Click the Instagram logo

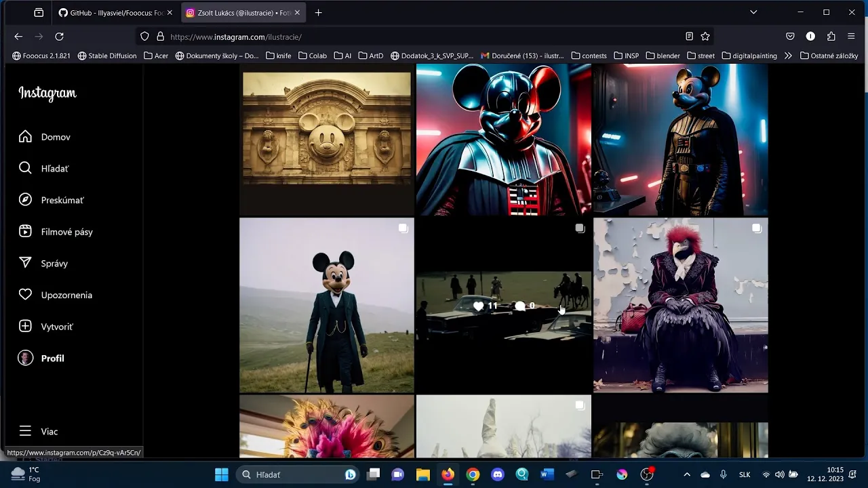(x=47, y=94)
